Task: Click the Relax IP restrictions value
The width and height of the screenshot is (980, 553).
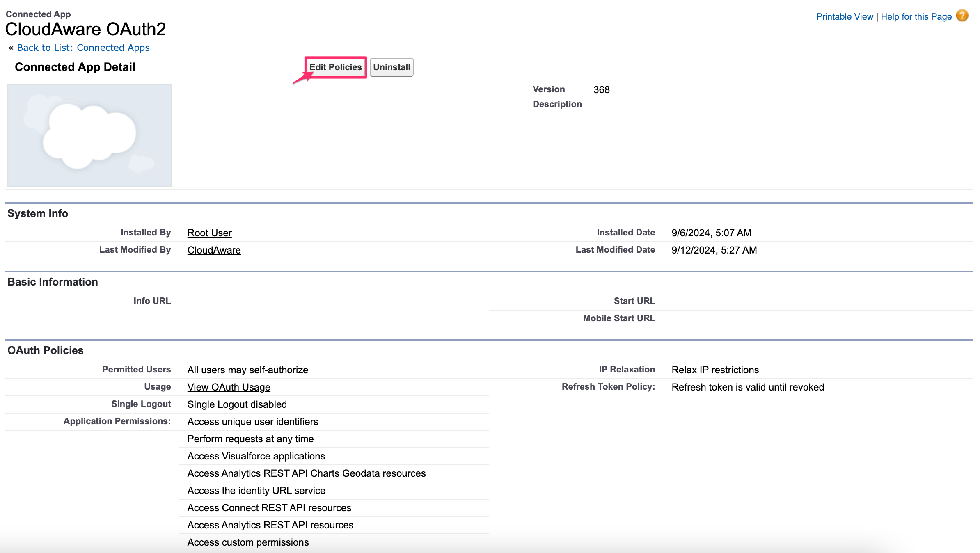Action: (715, 370)
